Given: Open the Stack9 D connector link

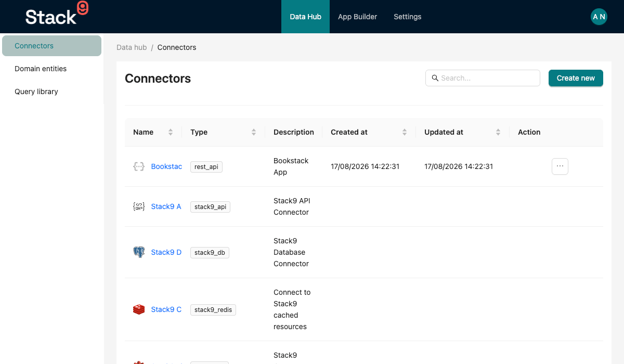Looking at the screenshot, I should tap(166, 252).
